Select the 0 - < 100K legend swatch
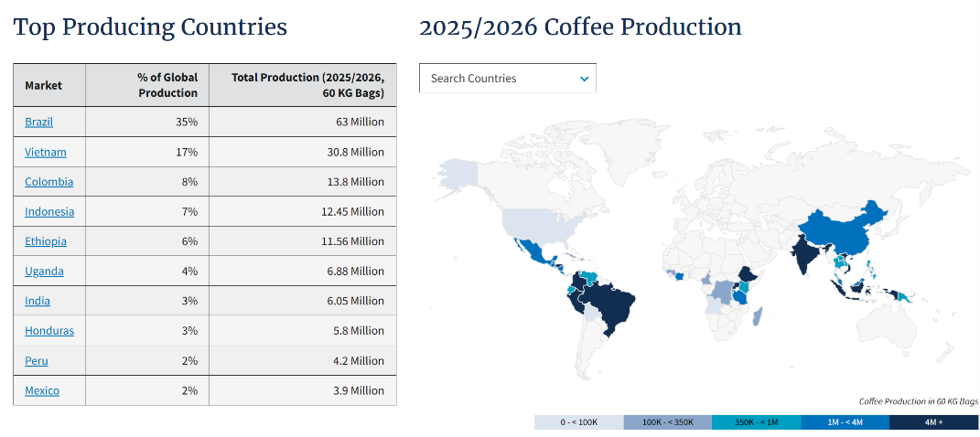This screenshot has height=437, width=980. (578, 422)
